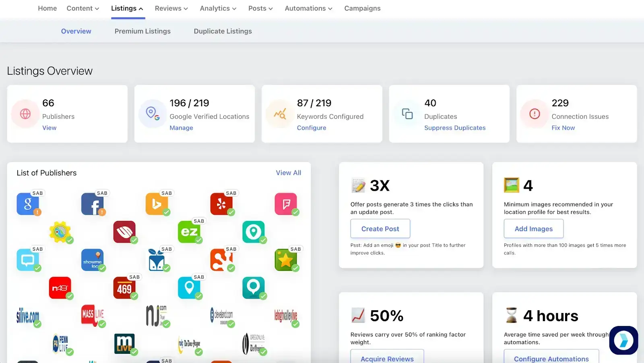The width and height of the screenshot is (644, 363).
Task: Click the Fix Now link
Action: (x=563, y=128)
